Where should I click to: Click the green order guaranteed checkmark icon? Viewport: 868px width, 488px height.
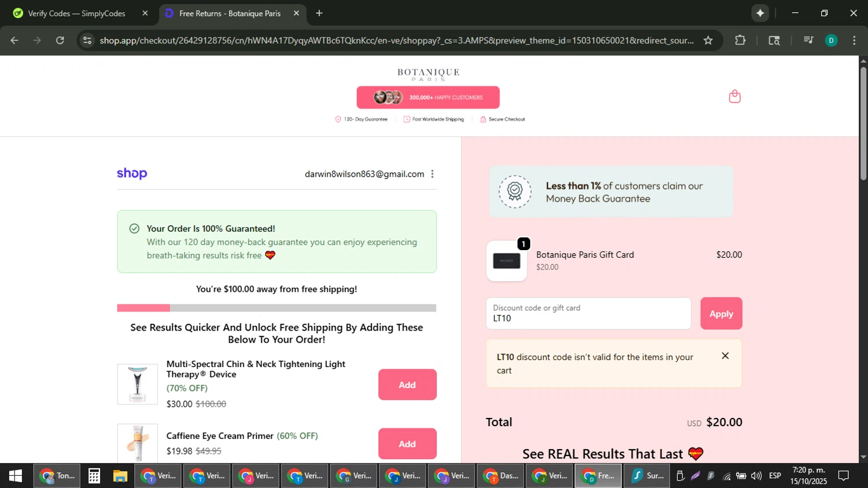pyautogui.click(x=134, y=229)
